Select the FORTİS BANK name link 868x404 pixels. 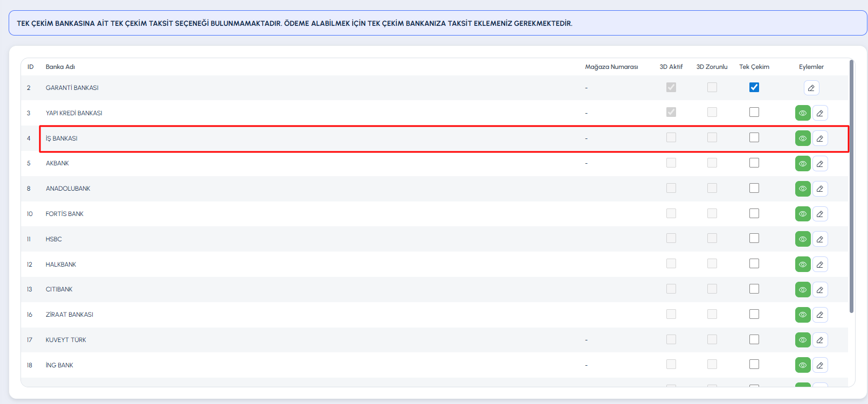pos(65,214)
